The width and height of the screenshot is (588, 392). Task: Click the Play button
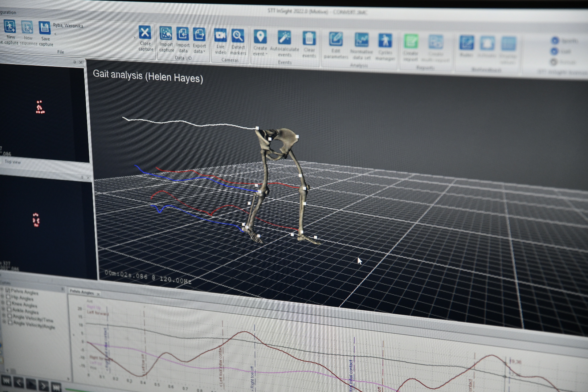pos(31,383)
